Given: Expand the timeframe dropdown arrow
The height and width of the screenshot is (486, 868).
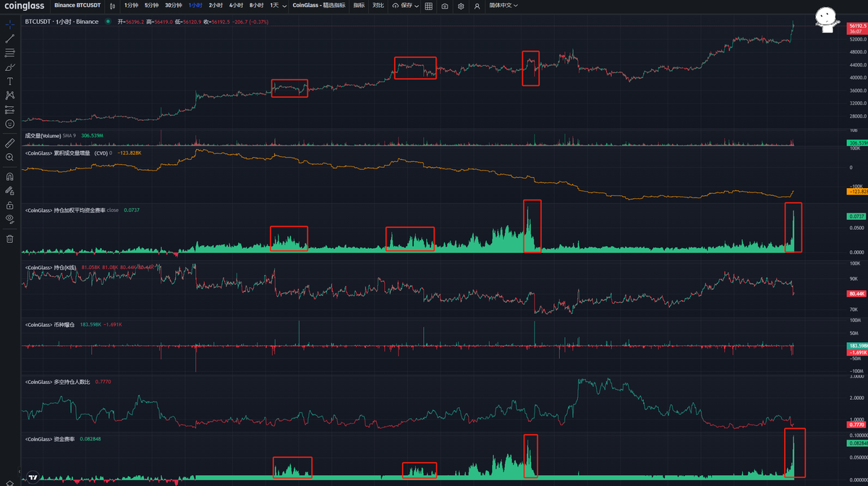Looking at the screenshot, I should coord(284,6).
